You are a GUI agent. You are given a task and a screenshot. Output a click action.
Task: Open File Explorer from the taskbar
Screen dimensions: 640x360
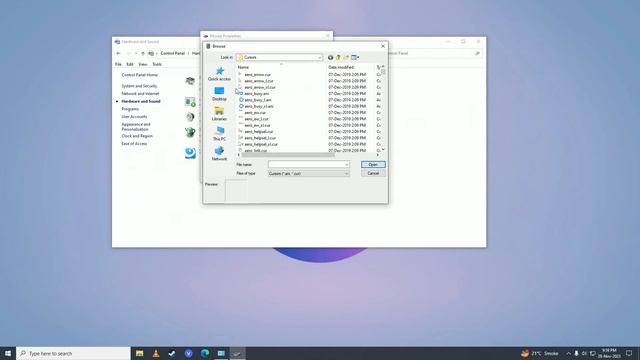(140, 353)
